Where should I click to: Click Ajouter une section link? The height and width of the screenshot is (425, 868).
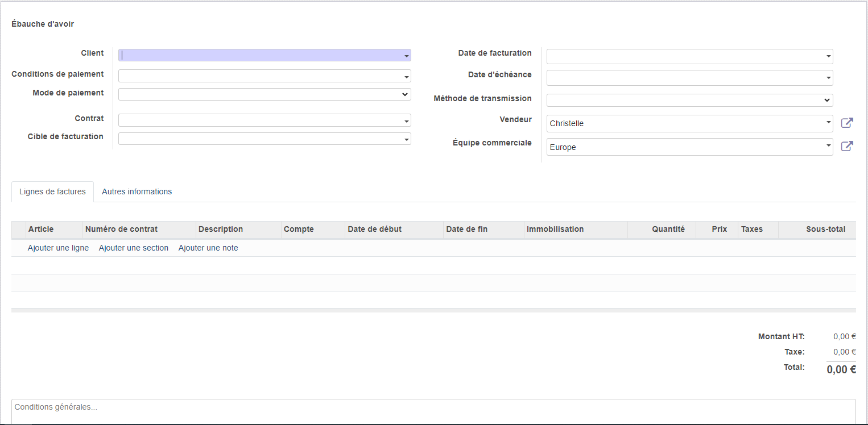click(x=133, y=248)
